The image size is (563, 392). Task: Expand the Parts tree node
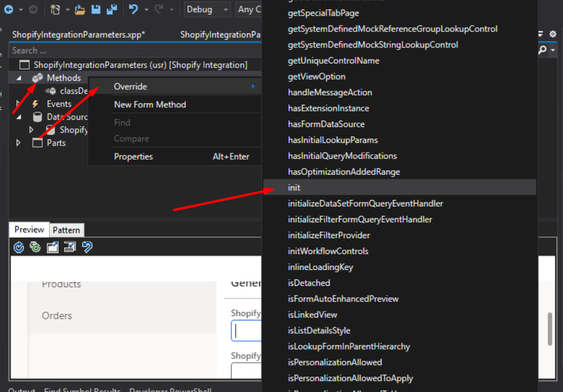tap(19, 143)
